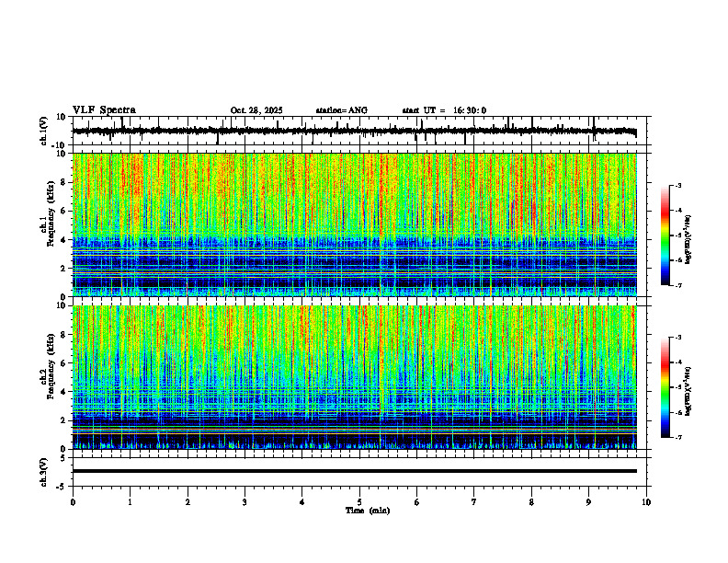Click inside the ch.2 spectrogram panel
The width and height of the screenshot is (728, 563).
tap(355, 377)
